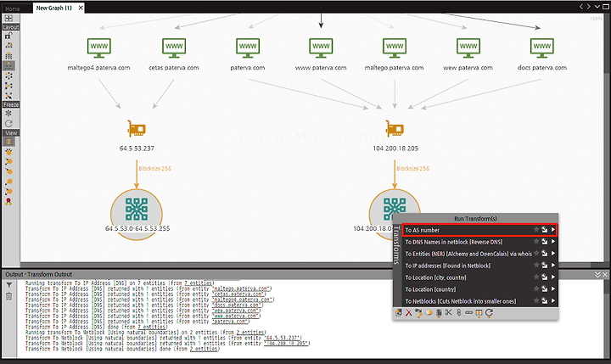The height and width of the screenshot is (364, 611).
Task: Toggle favorite star for To Entities (NER) via whois
Action: (x=536, y=254)
